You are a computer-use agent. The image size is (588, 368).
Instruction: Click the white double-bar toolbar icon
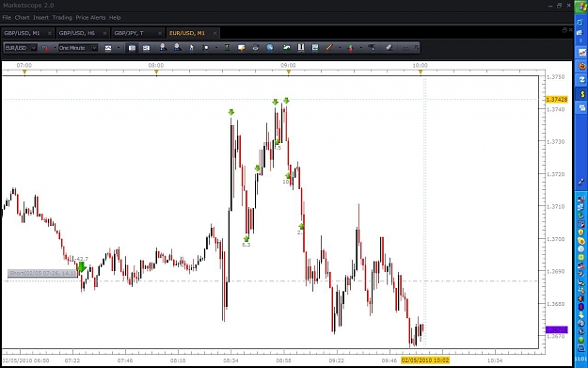pyautogui.click(x=301, y=48)
